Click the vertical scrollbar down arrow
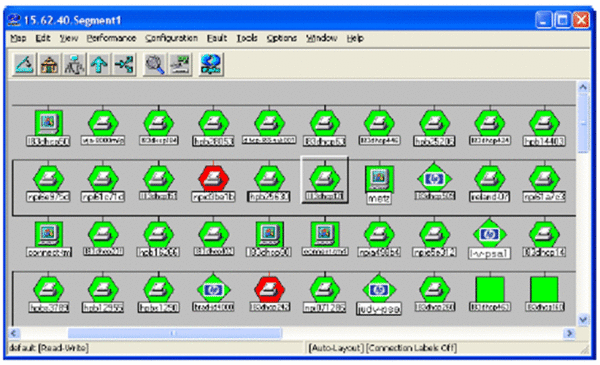600x365 pixels. 583,319
